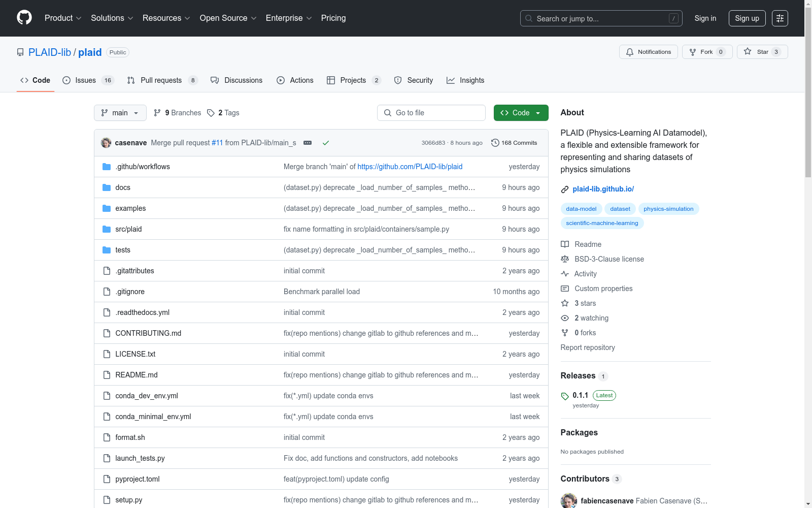The height and width of the screenshot is (508, 812).
Task: Switch to the Pull requests tab
Action: (x=162, y=80)
